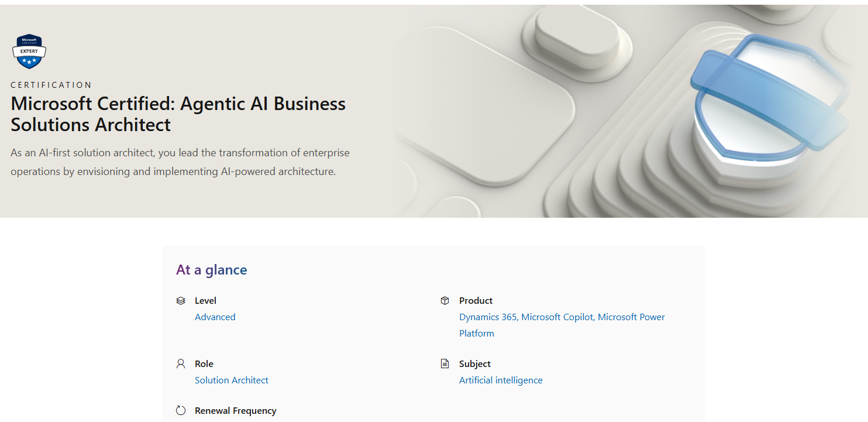Click the CERTIFICATION label above the title

click(x=51, y=85)
